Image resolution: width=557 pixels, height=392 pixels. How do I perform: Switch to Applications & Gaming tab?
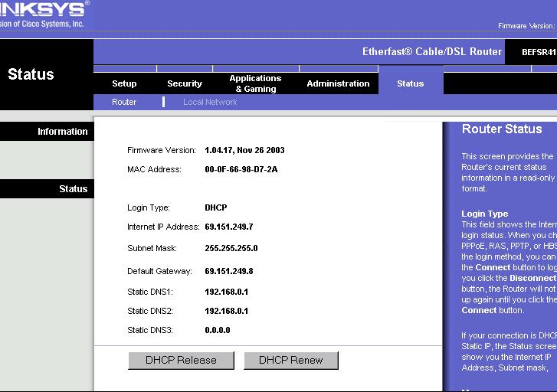[x=255, y=83]
